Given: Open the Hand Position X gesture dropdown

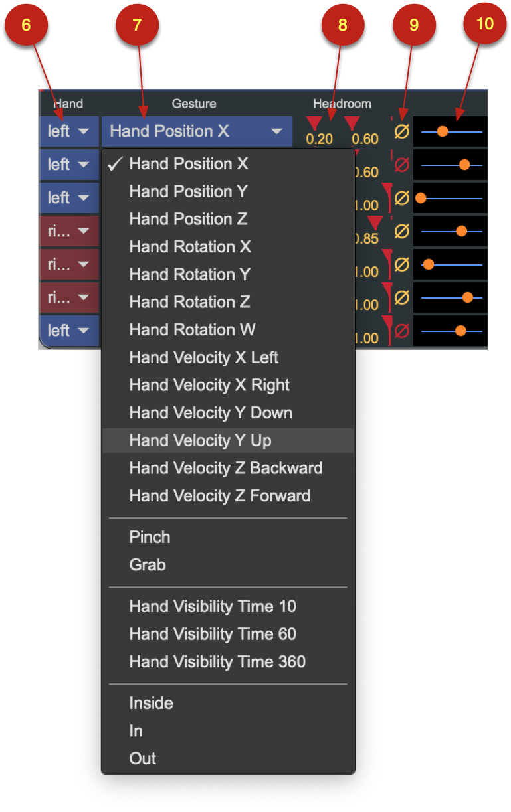Looking at the screenshot, I should (x=197, y=131).
